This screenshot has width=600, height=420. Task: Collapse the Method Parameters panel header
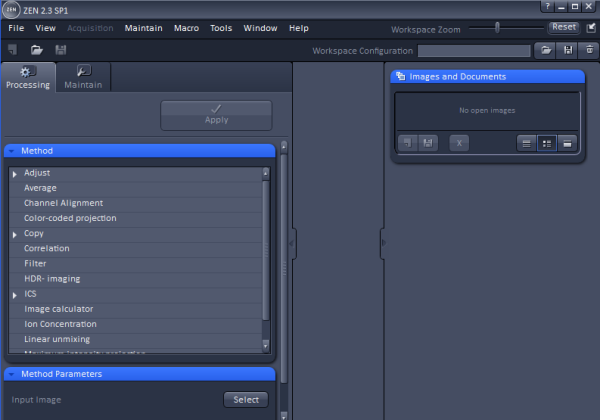click(x=140, y=374)
